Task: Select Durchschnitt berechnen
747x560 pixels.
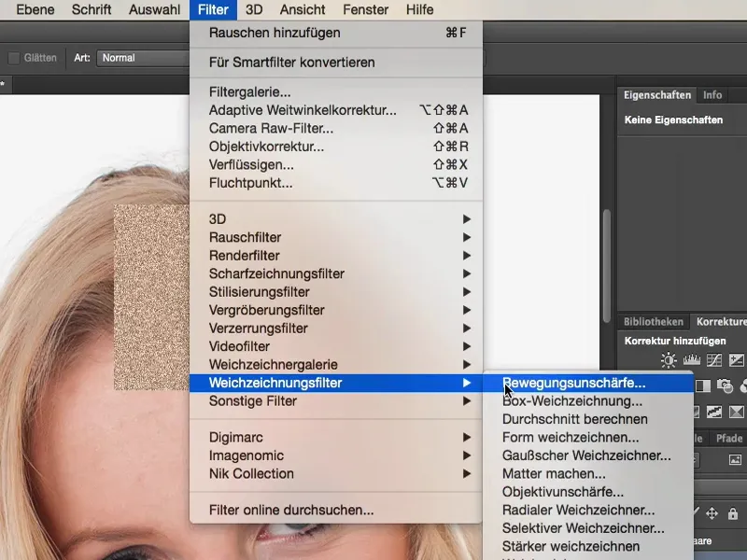Action: click(x=588, y=419)
